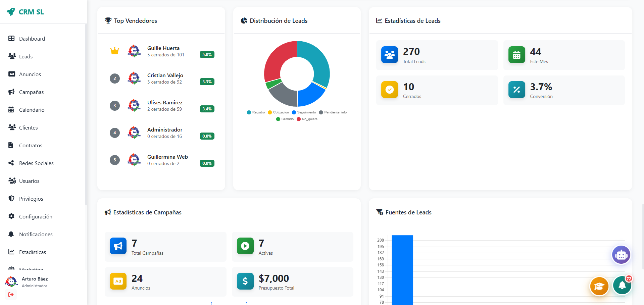Open notifications via the bell with 72 badge
The width and height of the screenshot is (644, 305).
[x=622, y=285]
